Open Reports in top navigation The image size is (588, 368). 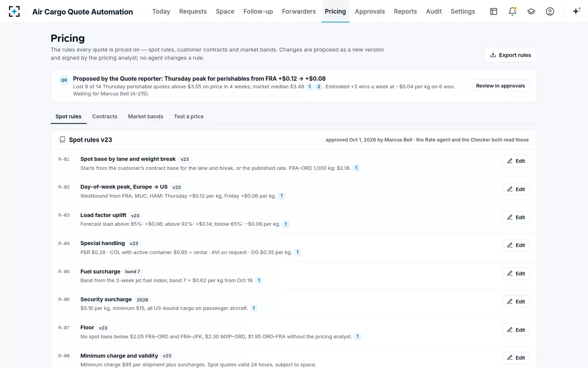pyautogui.click(x=405, y=11)
